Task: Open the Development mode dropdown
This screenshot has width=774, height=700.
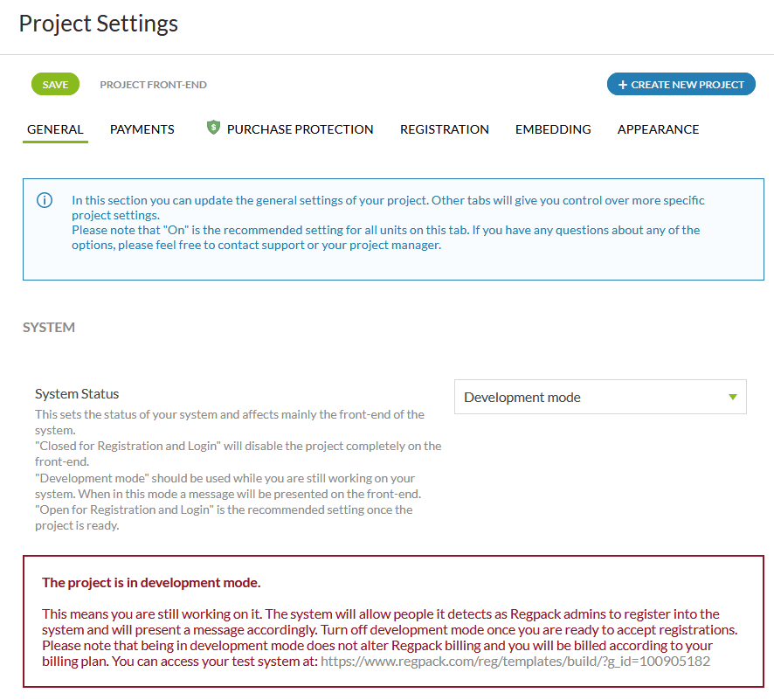Action: [x=600, y=397]
